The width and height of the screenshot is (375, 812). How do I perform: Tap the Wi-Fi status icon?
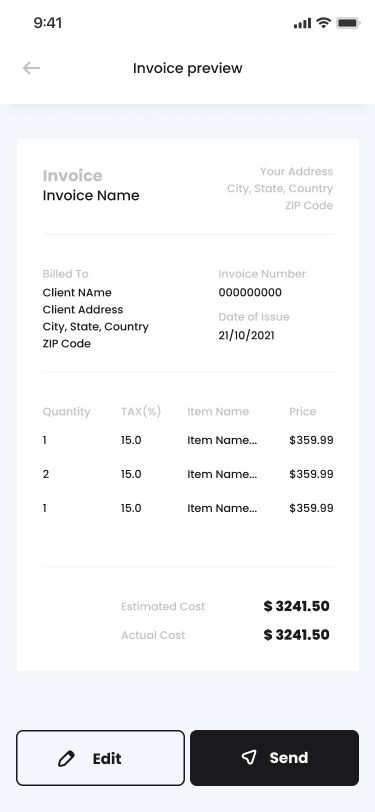tap(324, 23)
